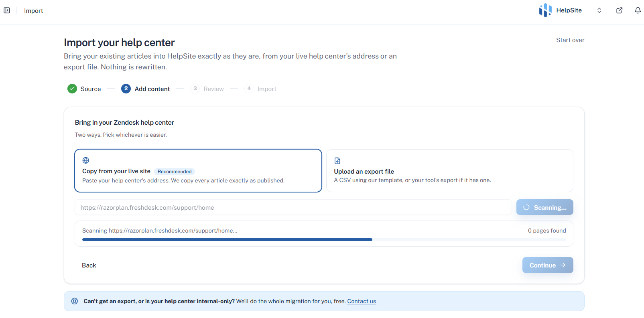Expand the HelpSite workspace switcher chevrons
644x318 pixels.
pos(599,10)
